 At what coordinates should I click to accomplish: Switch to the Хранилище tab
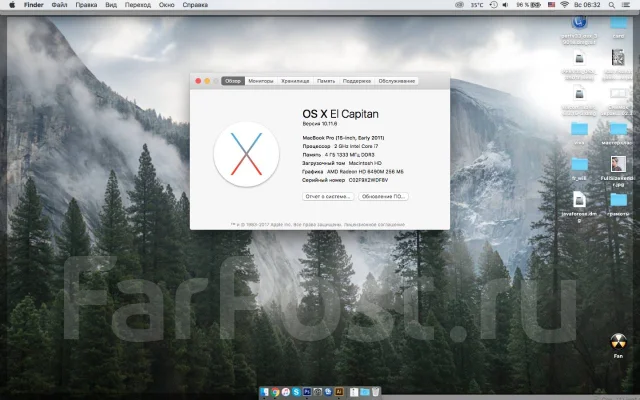(x=295, y=81)
